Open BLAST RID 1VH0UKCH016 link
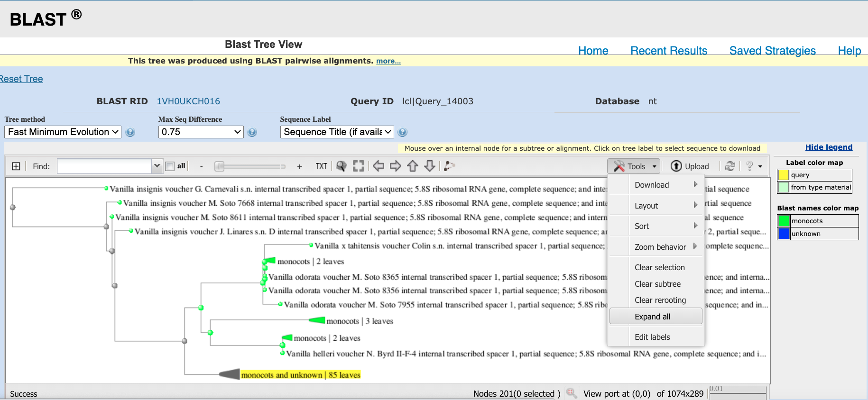Image resolution: width=868 pixels, height=400 pixels. [188, 101]
